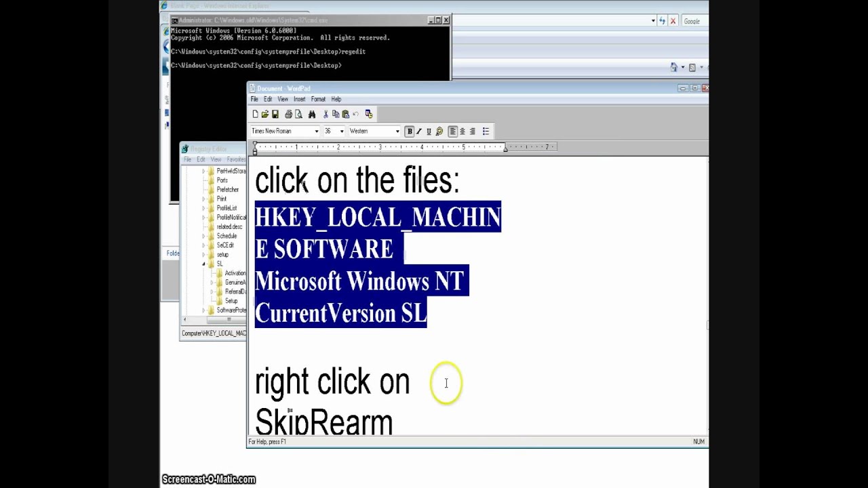Click the Open file icon in WordPad
This screenshot has width=868, height=488.
coord(265,114)
